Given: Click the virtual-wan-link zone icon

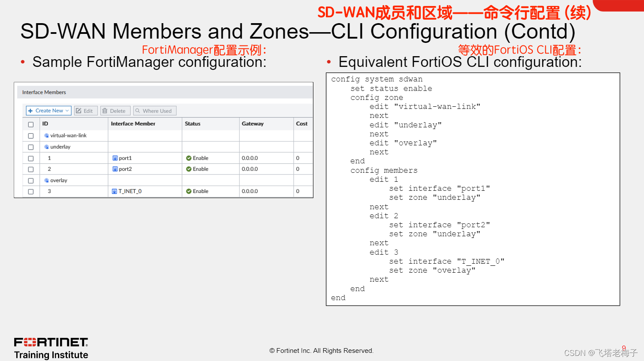Looking at the screenshot, I should (46, 135).
